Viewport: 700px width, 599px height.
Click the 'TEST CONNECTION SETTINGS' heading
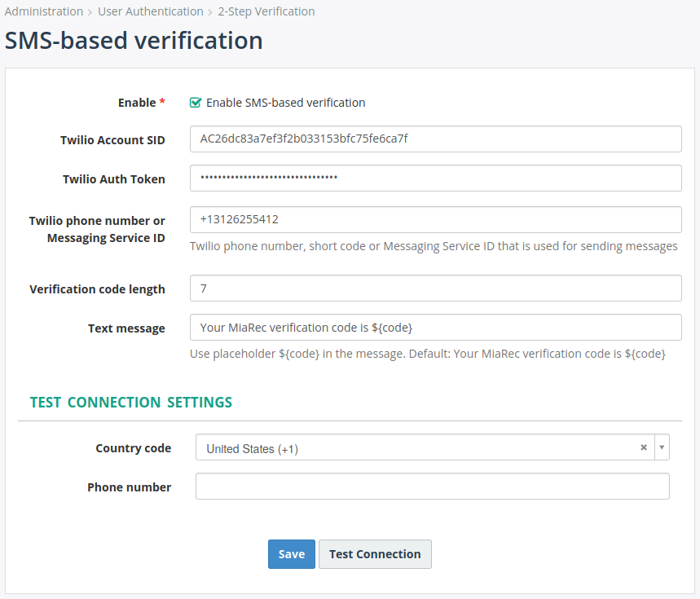131,402
